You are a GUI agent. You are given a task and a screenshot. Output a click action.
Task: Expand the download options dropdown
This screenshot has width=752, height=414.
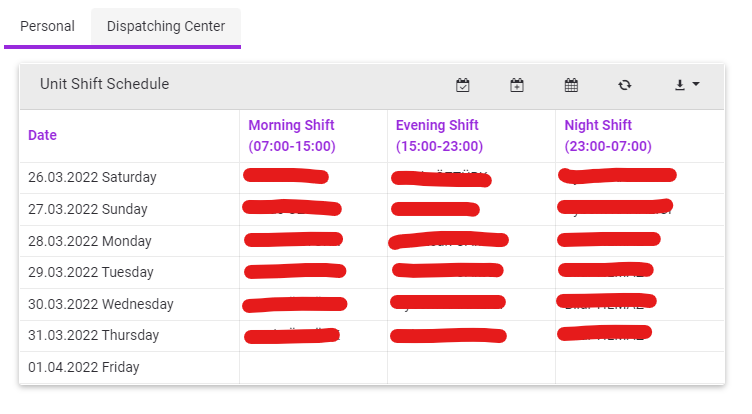[686, 85]
